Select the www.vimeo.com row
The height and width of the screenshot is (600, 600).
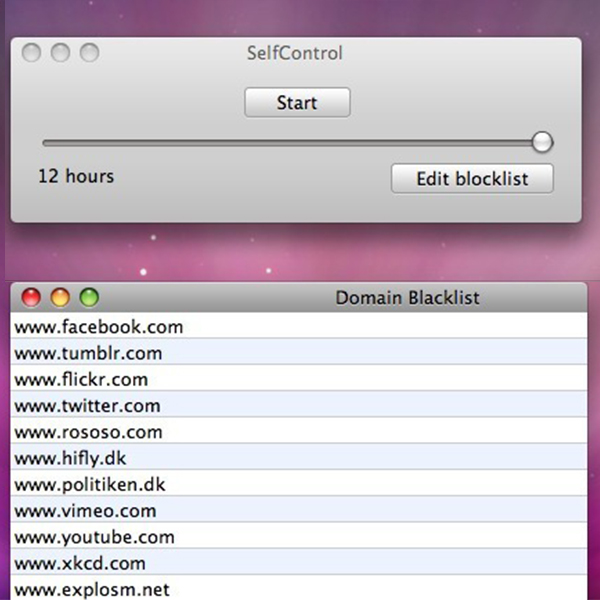(299, 510)
